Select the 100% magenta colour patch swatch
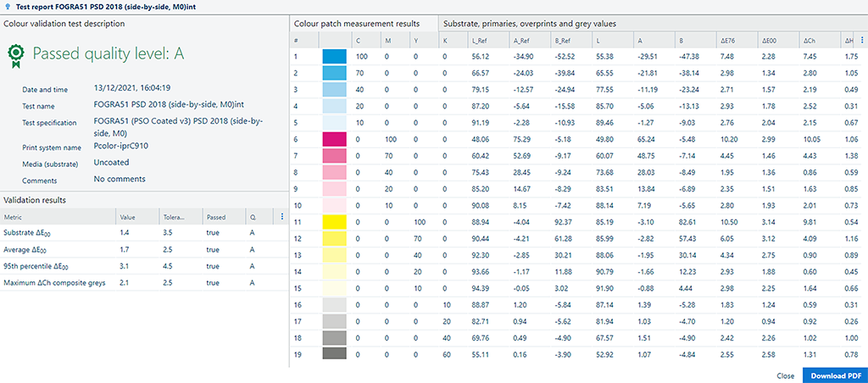The image size is (868, 383). (335, 140)
